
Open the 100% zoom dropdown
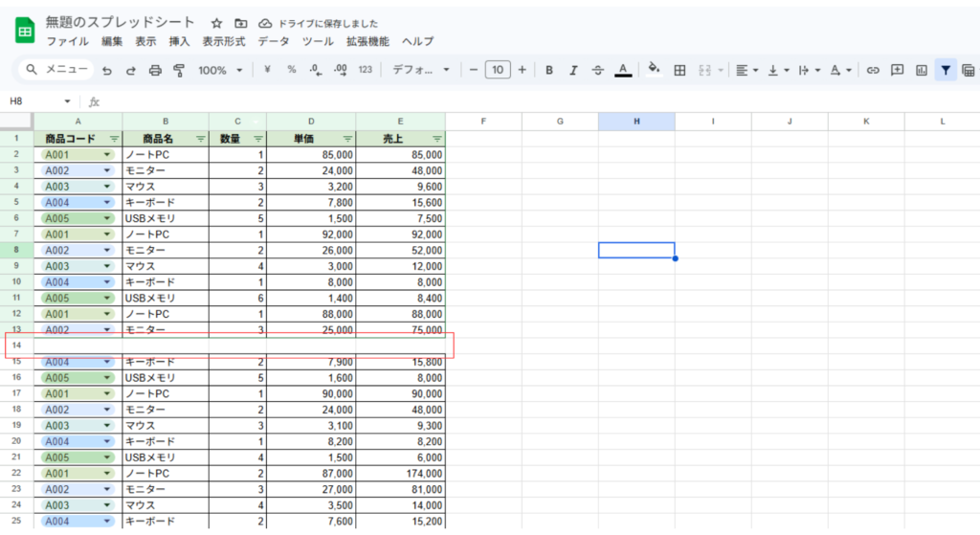pos(220,70)
